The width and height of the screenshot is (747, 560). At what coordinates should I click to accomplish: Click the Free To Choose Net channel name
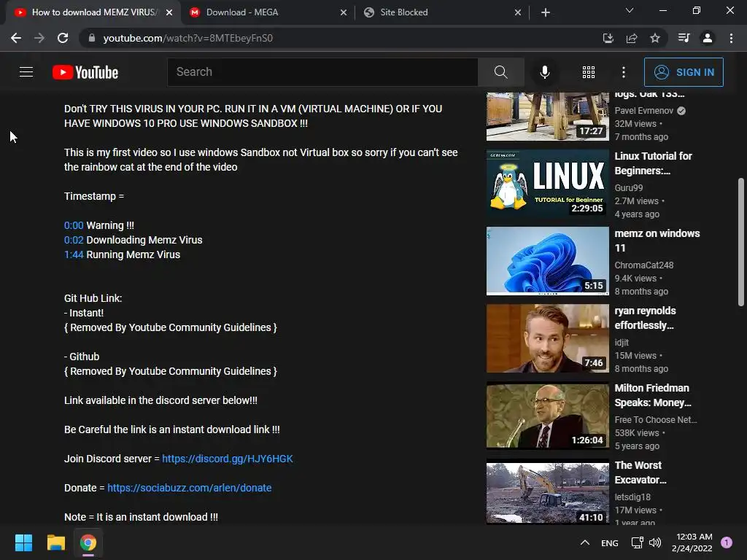[656, 419]
